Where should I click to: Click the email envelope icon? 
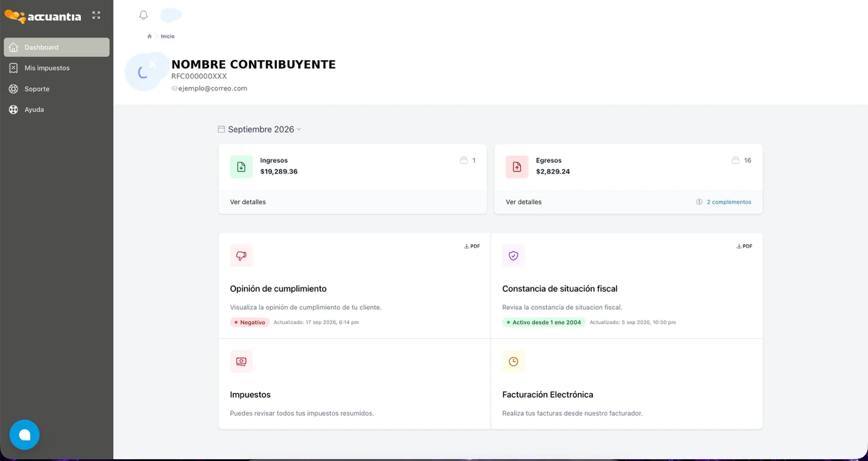tap(174, 89)
